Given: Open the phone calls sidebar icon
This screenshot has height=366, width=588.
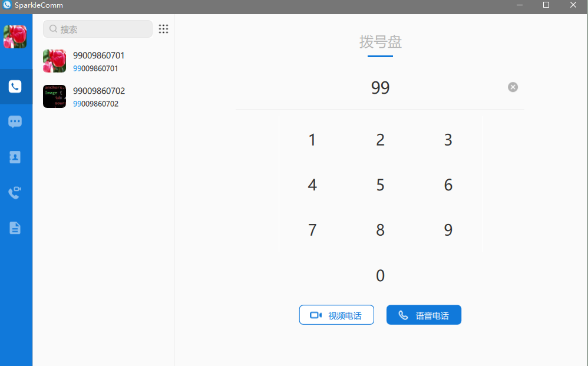Looking at the screenshot, I should pyautogui.click(x=15, y=87).
